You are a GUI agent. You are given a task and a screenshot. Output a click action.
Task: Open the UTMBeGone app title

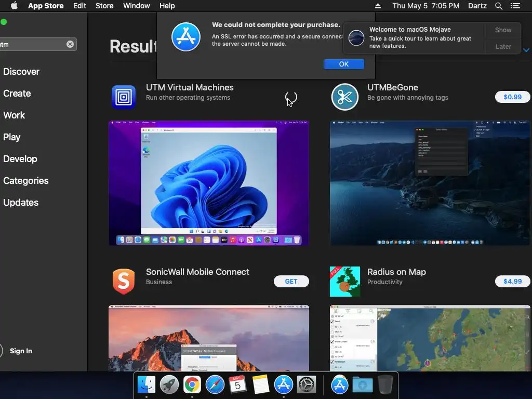pyautogui.click(x=393, y=87)
